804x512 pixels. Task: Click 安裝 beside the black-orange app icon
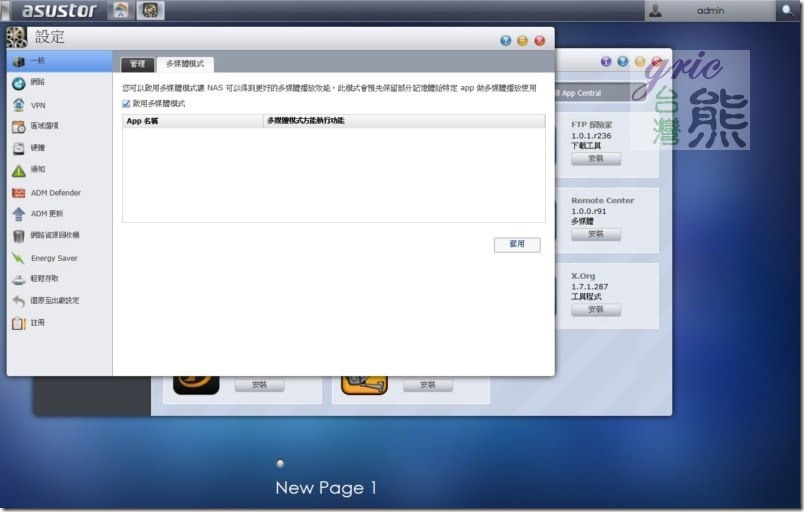coord(259,385)
